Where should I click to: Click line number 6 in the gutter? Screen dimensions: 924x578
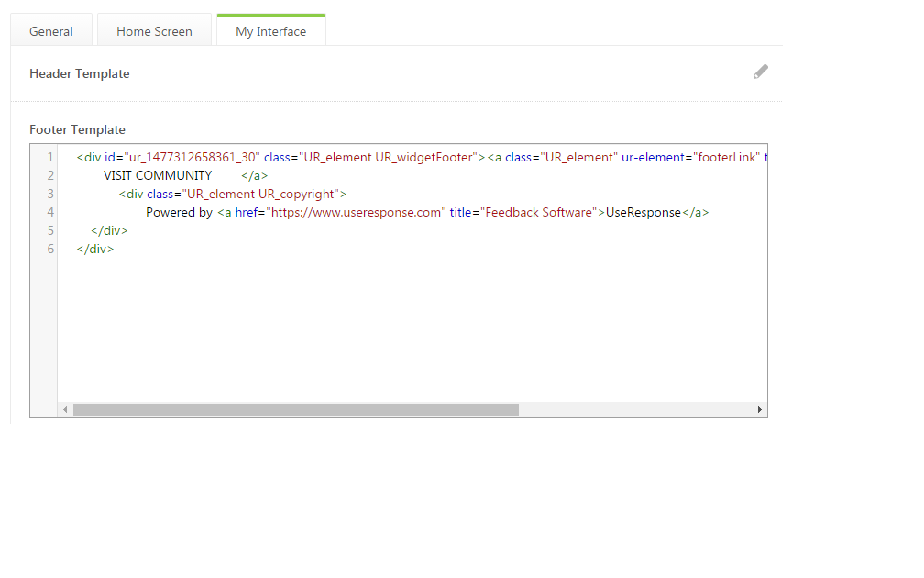[50, 249]
